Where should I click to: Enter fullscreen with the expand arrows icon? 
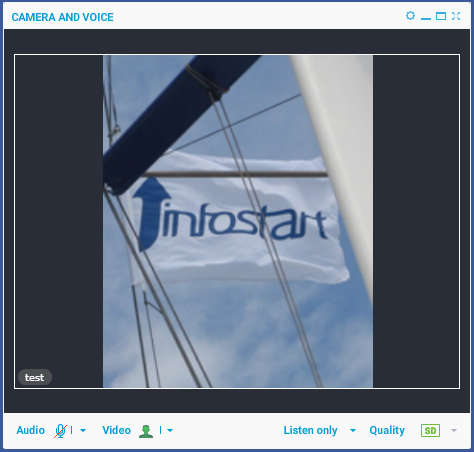tap(456, 16)
